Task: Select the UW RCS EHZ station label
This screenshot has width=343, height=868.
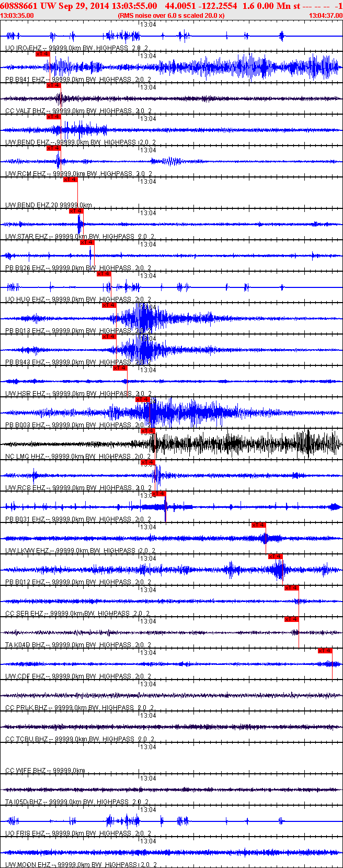Action: point(78,488)
